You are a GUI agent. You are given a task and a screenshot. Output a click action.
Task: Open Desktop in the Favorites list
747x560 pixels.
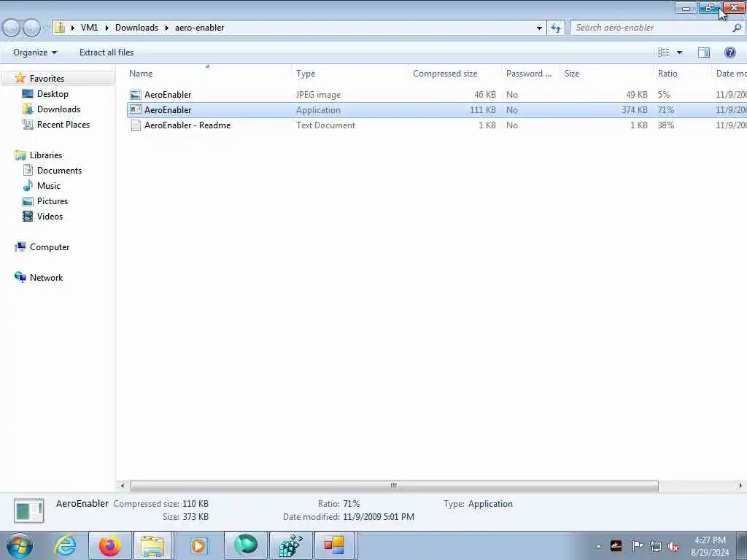(x=53, y=94)
